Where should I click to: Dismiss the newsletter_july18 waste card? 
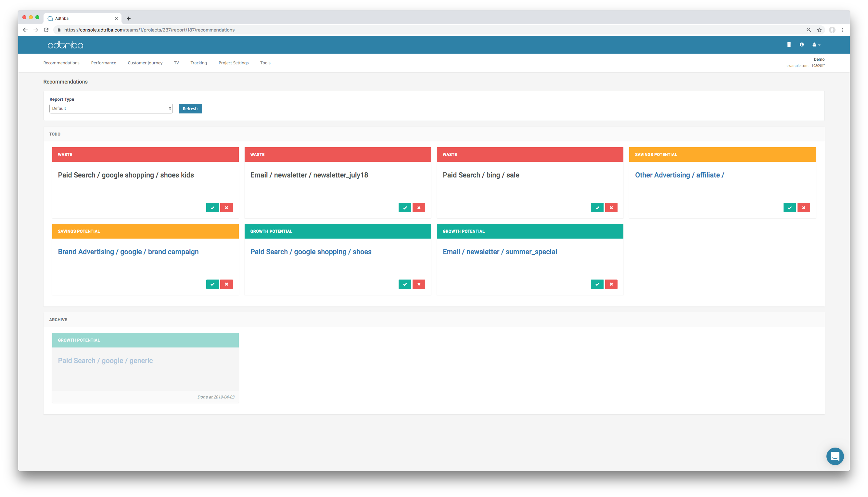(x=419, y=207)
